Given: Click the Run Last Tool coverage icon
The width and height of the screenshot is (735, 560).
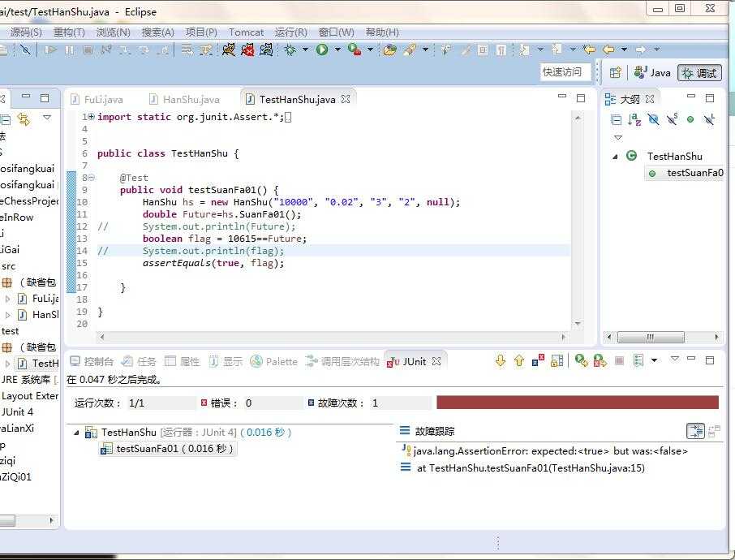Looking at the screenshot, I should [355, 50].
